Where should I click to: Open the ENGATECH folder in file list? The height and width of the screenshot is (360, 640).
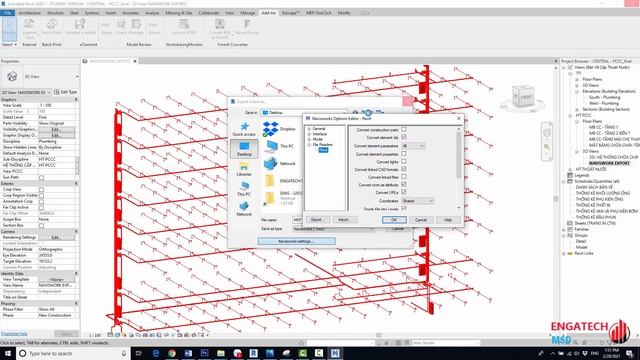[282, 180]
